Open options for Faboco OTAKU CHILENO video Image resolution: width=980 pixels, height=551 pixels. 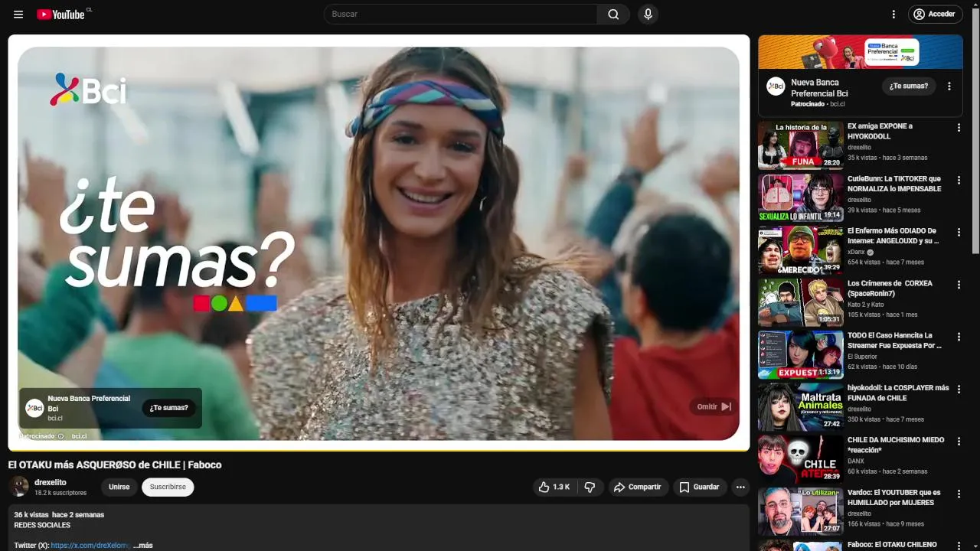959,546
